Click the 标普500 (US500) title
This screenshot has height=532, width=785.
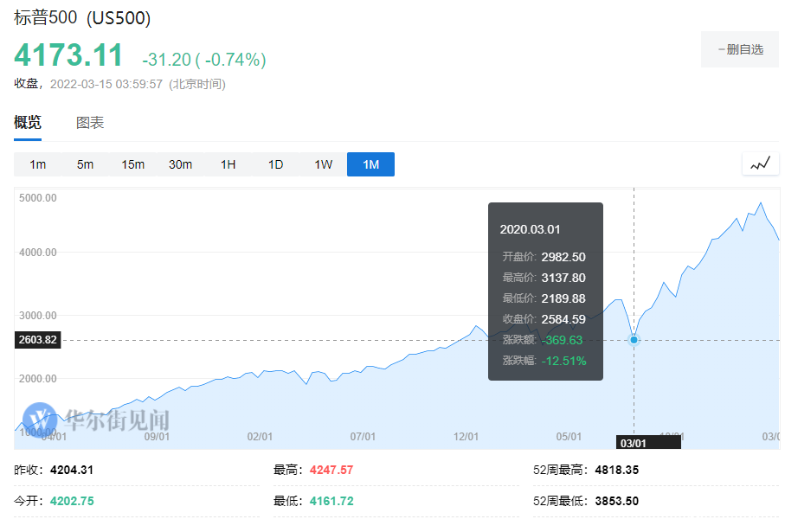coord(82,18)
